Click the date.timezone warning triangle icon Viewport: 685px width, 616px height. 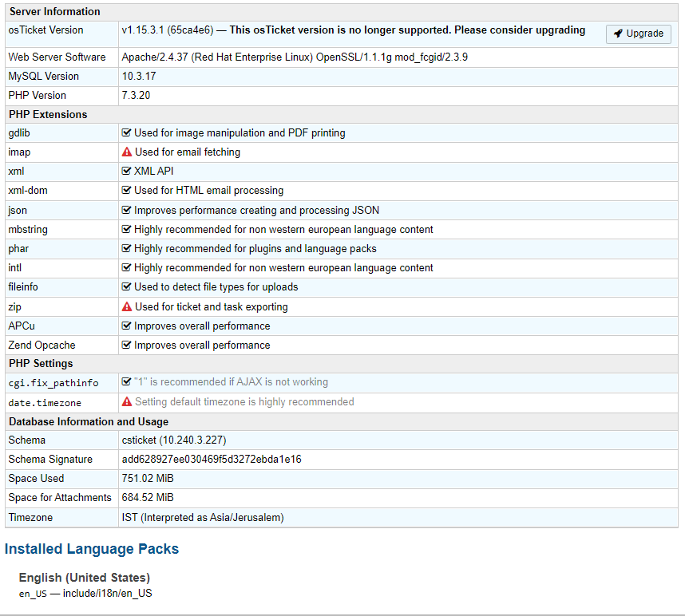(x=127, y=402)
